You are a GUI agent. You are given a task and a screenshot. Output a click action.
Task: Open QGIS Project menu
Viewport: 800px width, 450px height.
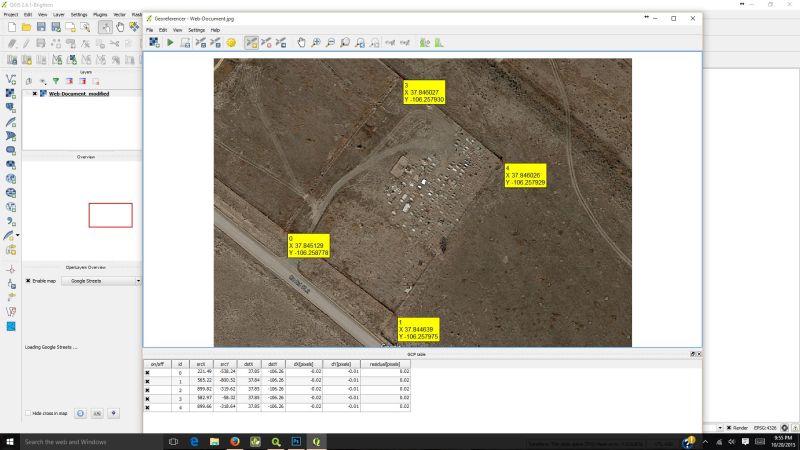point(11,15)
